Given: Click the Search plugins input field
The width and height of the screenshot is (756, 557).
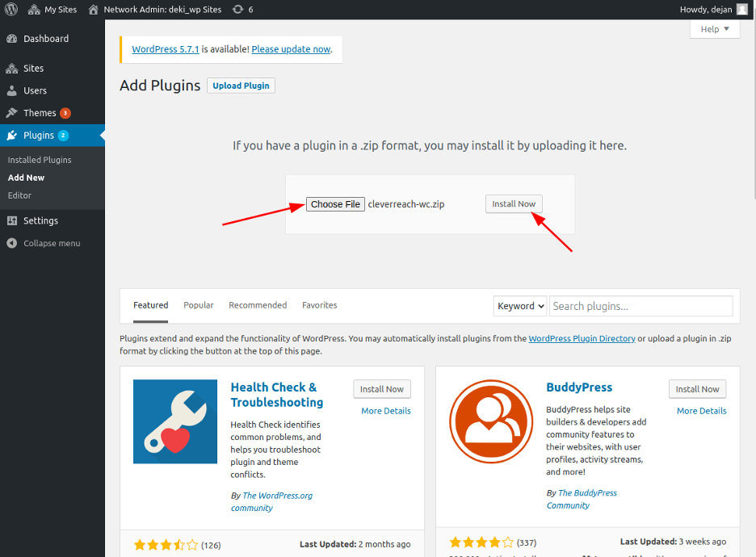Looking at the screenshot, I should 641,306.
